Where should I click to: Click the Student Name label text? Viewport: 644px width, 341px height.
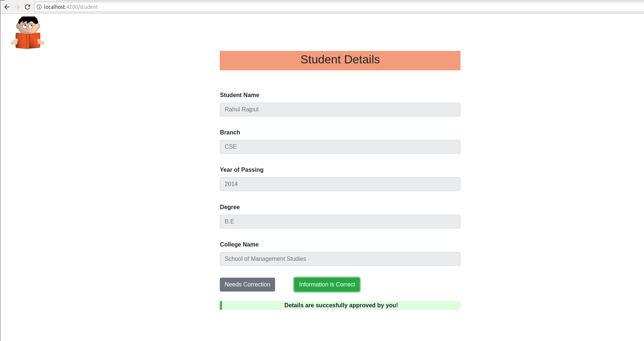click(239, 95)
